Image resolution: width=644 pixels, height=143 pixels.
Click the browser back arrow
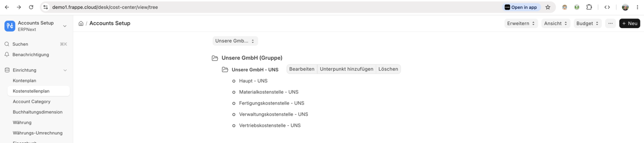coord(7,7)
